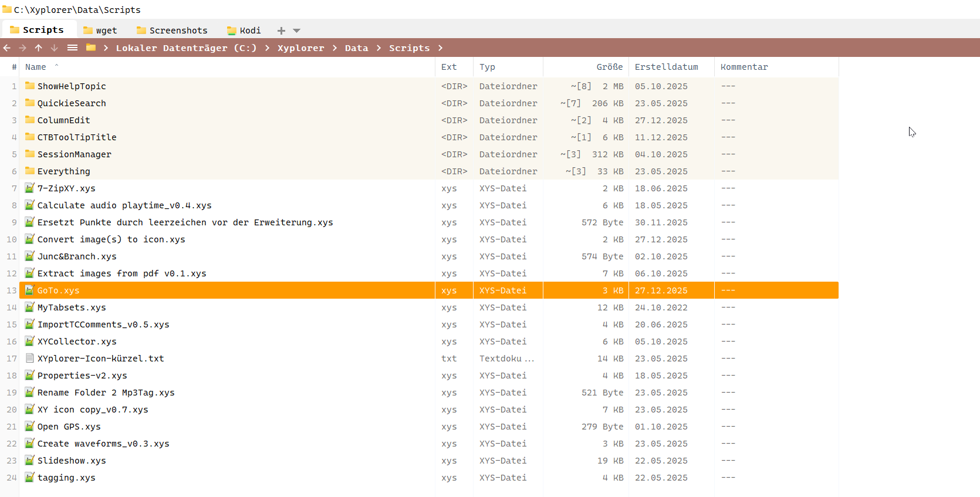Sort files by Erstelldatum column header
The height and width of the screenshot is (497, 980).
tap(666, 67)
